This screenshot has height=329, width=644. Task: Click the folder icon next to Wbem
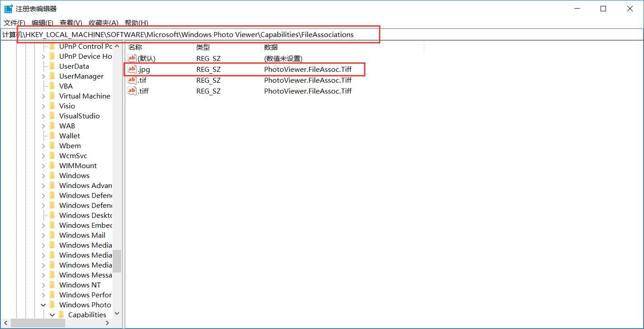click(x=52, y=146)
